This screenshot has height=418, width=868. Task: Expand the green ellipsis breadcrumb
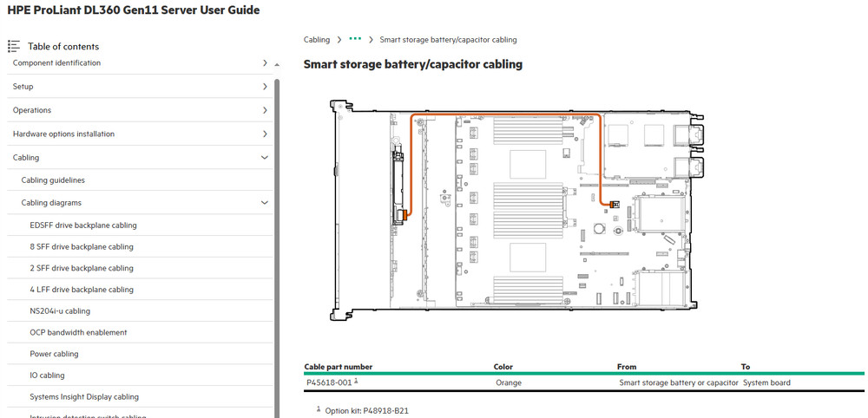click(x=355, y=39)
